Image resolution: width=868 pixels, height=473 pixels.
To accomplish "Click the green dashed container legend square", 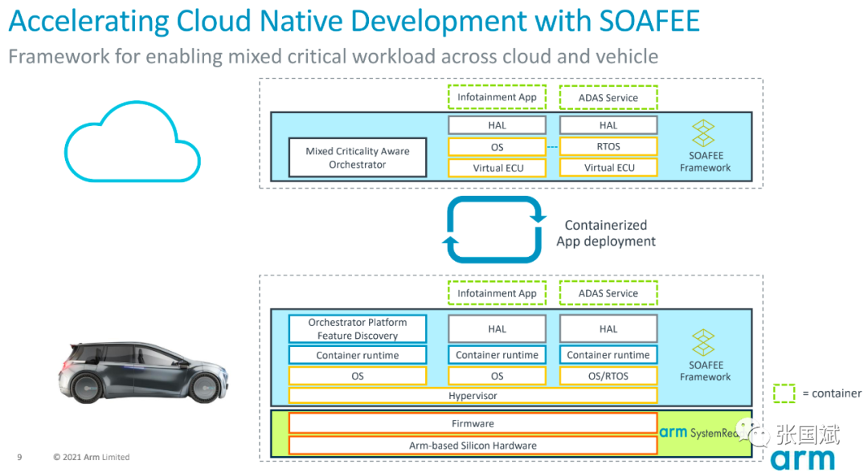I will pyautogui.click(x=784, y=393).
